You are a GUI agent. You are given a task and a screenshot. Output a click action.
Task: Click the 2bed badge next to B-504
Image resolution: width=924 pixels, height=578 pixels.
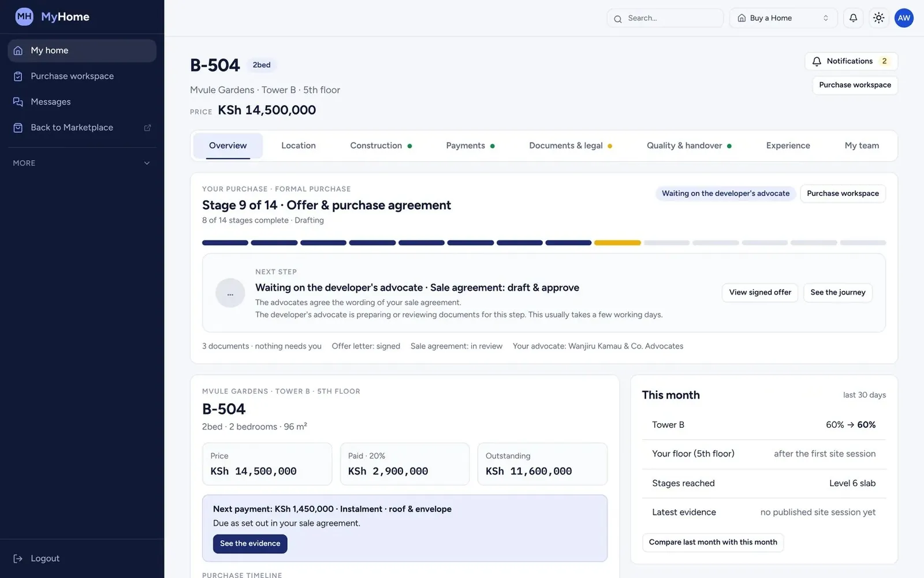[x=262, y=65]
